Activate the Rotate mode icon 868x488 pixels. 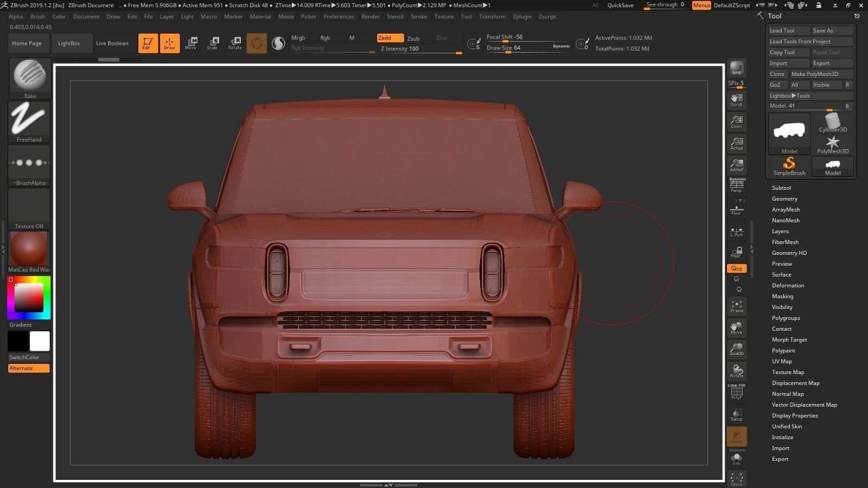235,43
